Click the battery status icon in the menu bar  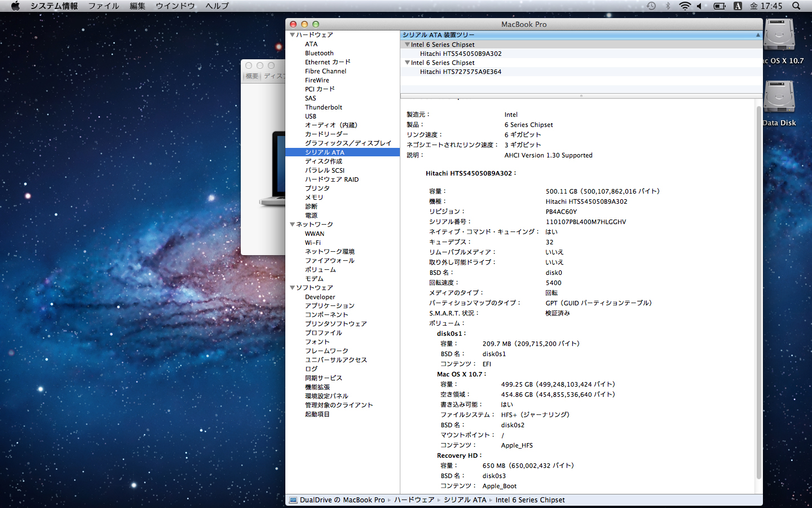coord(720,6)
